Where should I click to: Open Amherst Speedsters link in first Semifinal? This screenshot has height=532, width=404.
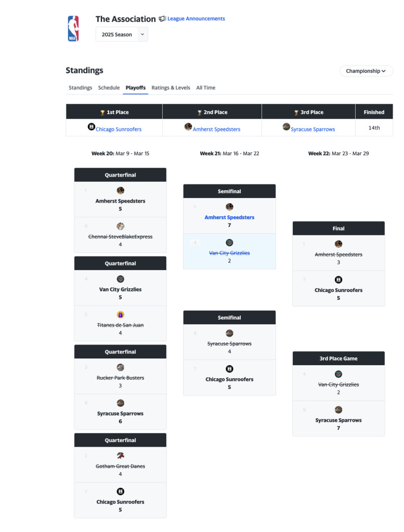pos(229,218)
